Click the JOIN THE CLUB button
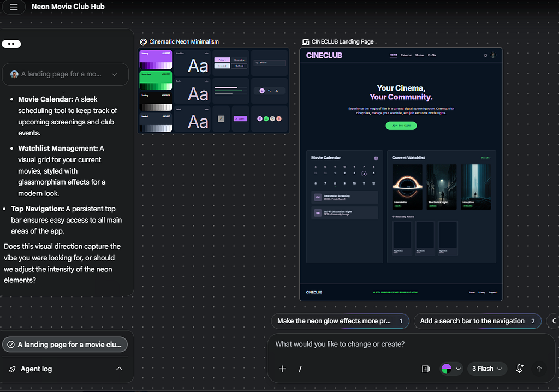 coord(401,126)
